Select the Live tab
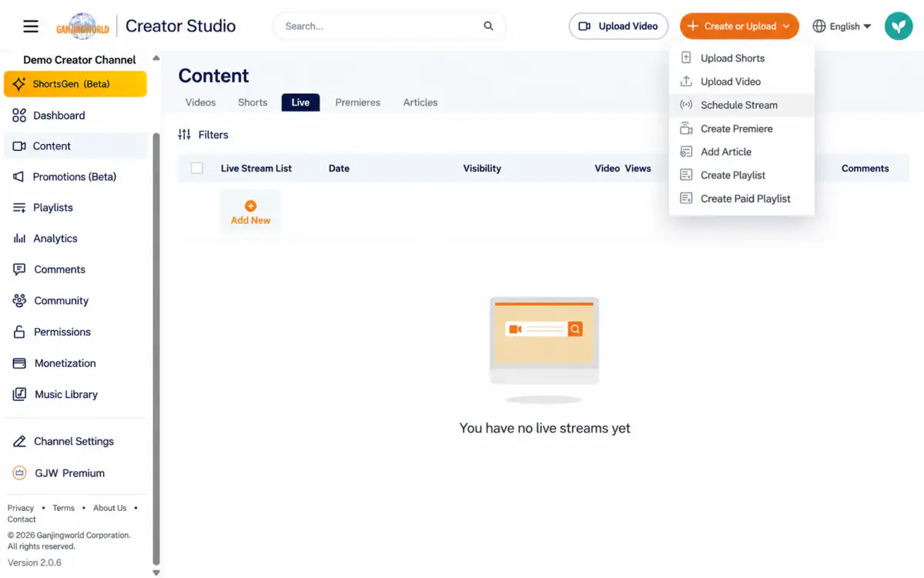The height and width of the screenshot is (578, 924). (x=300, y=102)
